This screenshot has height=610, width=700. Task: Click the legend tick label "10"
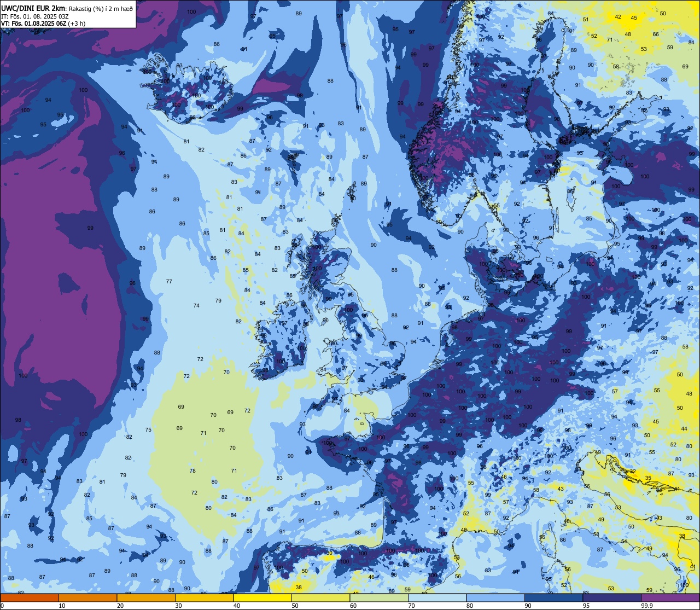(62, 606)
